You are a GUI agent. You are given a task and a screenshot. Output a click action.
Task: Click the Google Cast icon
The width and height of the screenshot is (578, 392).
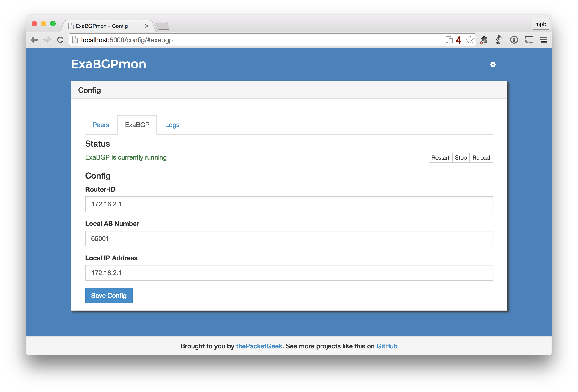tap(529, 40)
